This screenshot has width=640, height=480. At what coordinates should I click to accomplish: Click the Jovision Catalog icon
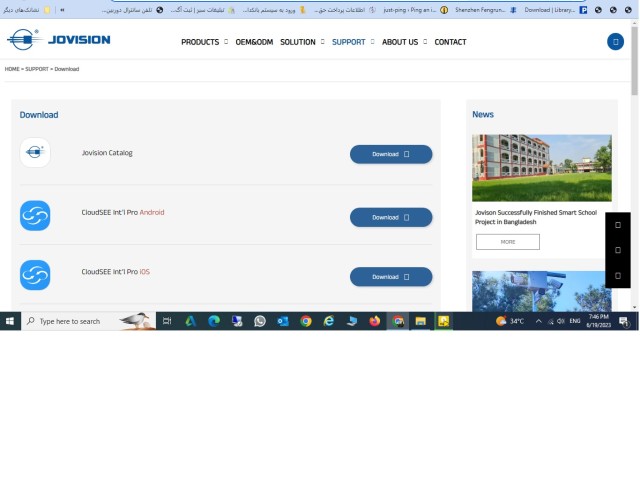click(x=35, y=153)
